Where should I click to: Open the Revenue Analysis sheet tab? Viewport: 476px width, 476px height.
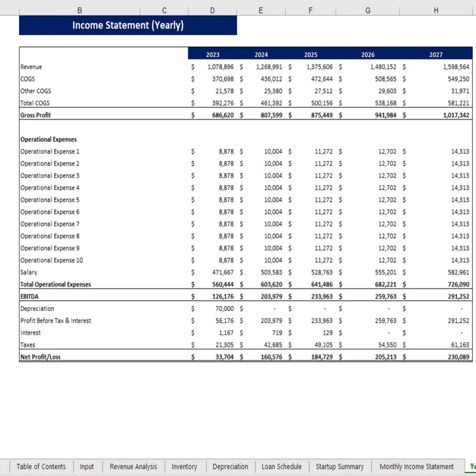(133, 466)
